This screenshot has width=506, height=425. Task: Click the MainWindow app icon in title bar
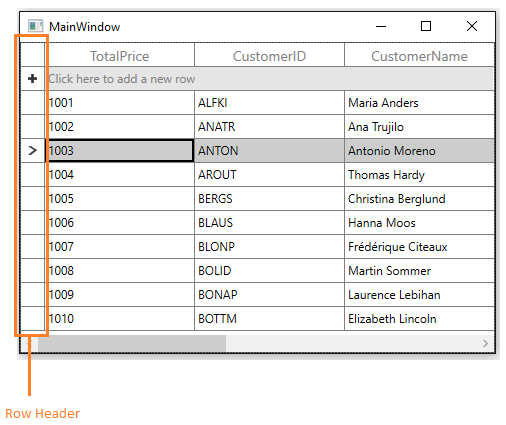pyautogui.click(x=35, y=26)
